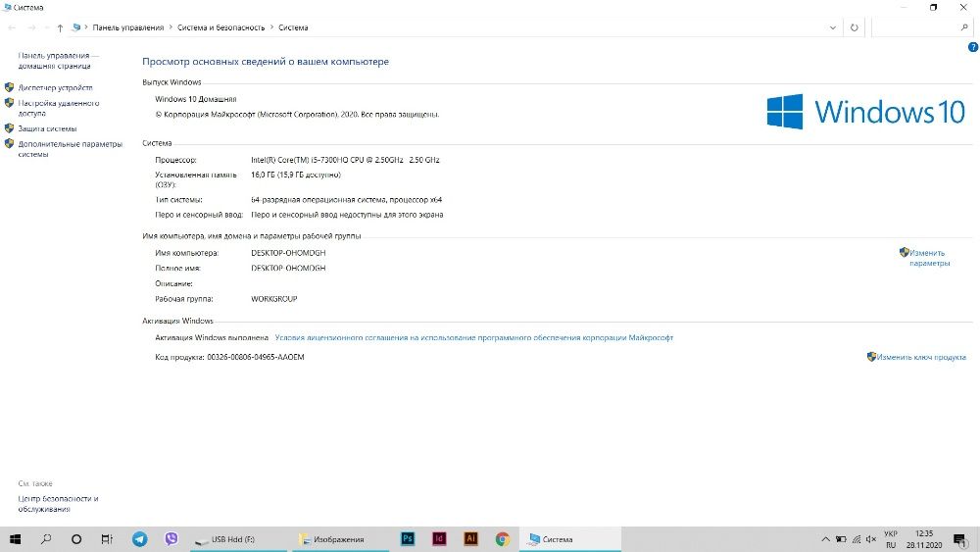Click the muted volume tray icon
Screen dimensions: 980x552
click(871, 539)
